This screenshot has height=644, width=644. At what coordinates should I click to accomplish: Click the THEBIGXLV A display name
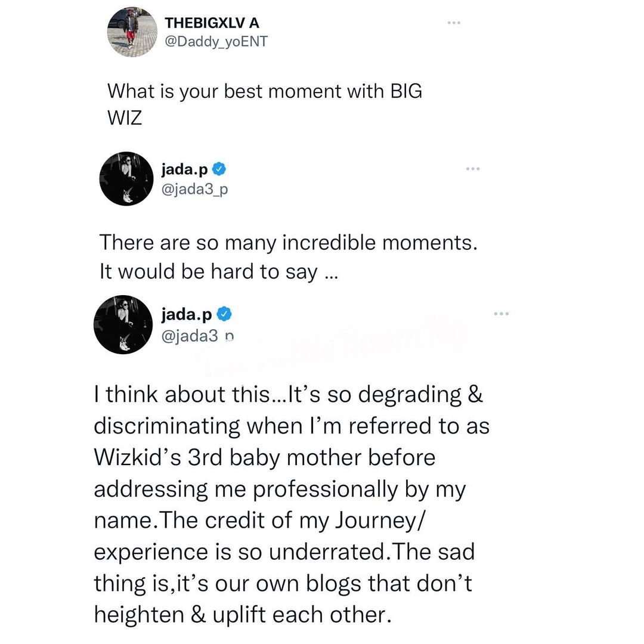pyautogui.click(x=212, y=23)
